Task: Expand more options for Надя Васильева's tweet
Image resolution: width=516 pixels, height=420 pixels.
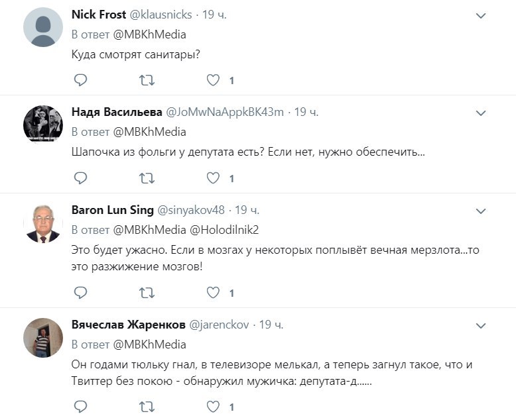Action: [482, 113]
